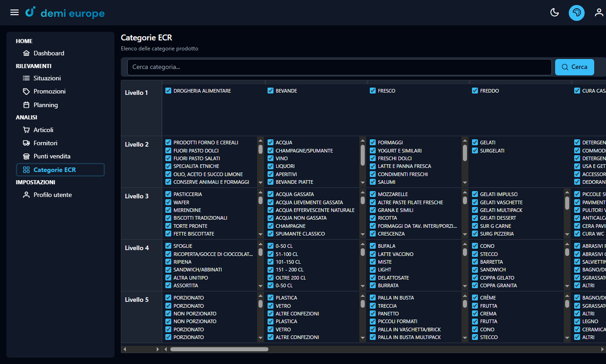606x364 pixels.
Task: Click the Dashboard house icon
Action: click(26, 53)
